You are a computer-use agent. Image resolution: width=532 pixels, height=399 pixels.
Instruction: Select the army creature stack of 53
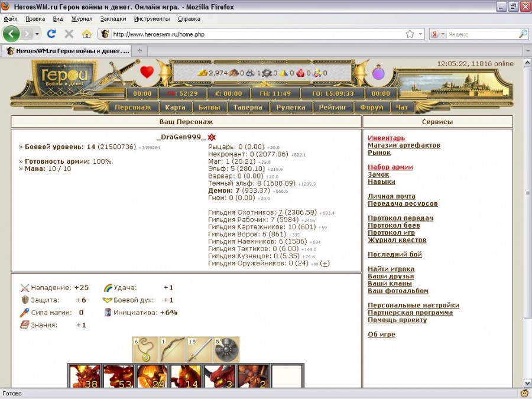[118, 376]
